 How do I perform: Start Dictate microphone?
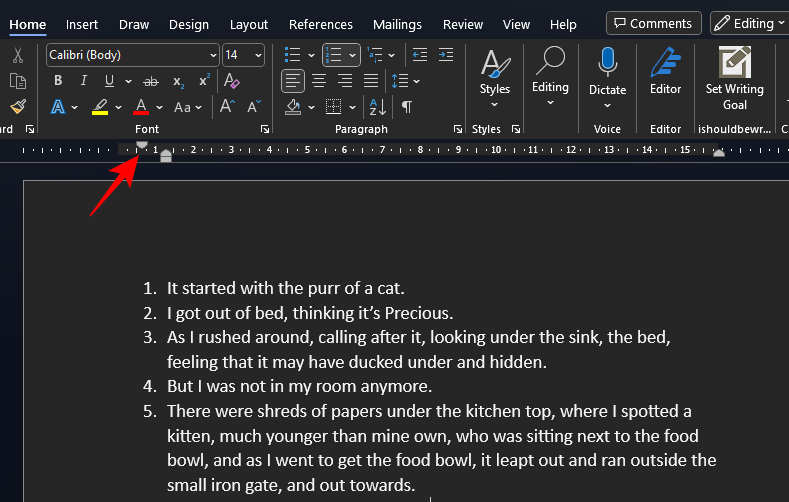(x=607, y=78)
